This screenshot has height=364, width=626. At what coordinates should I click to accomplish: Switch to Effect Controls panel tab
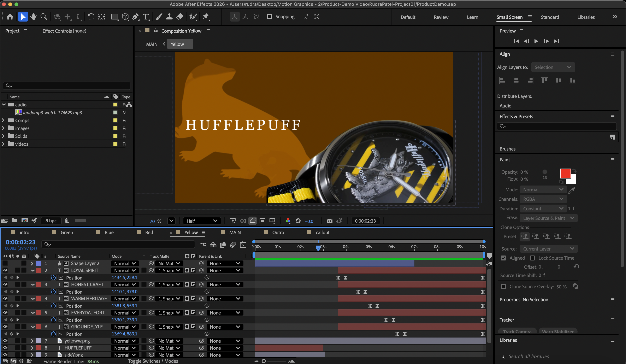[x=64, y=31]
